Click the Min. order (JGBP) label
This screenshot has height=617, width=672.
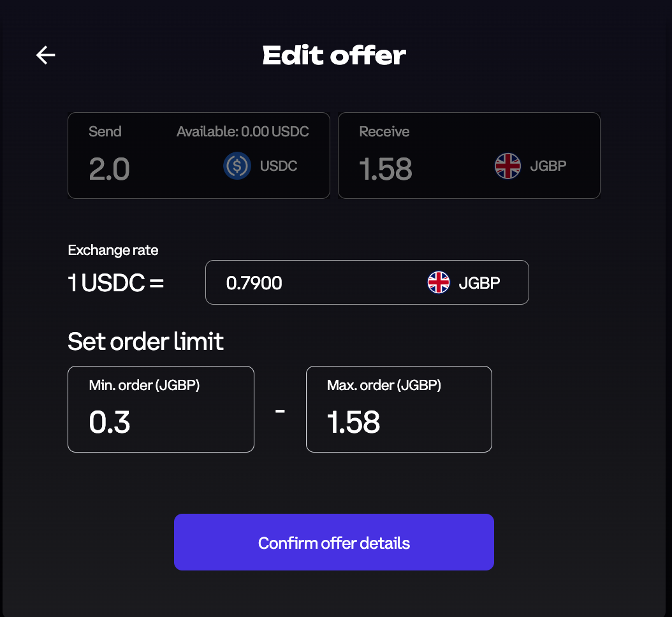pyautogui.click(x=144, y=385)
